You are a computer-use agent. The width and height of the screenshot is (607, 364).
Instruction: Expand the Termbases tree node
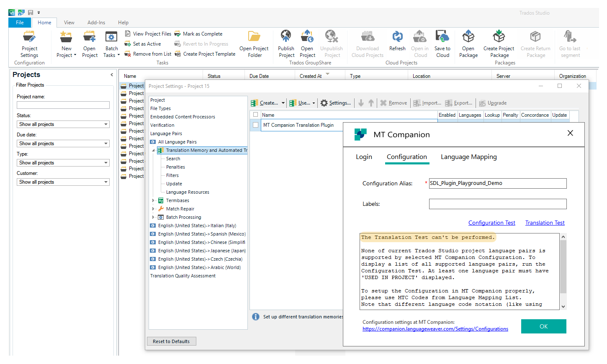[153, 200]
